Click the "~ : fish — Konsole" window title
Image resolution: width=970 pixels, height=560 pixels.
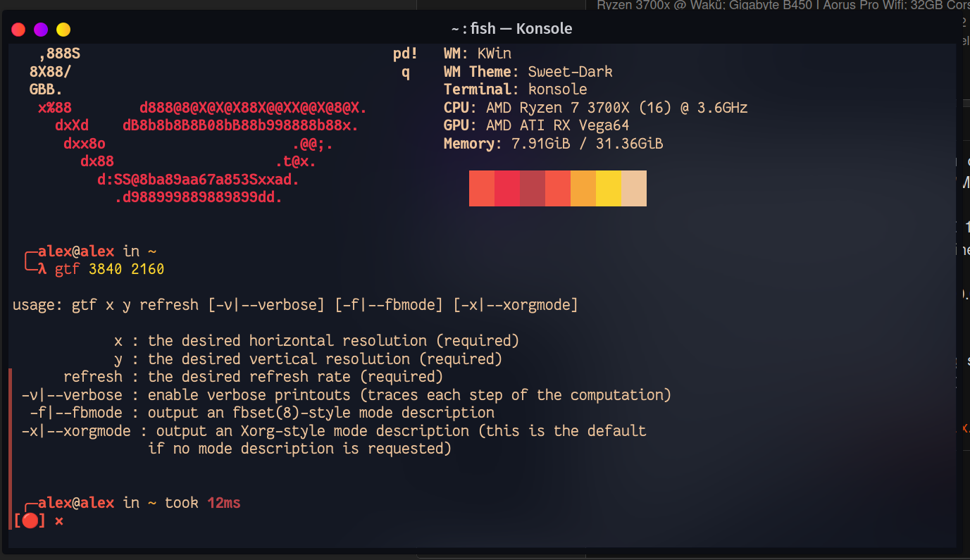[x=511, y=29]
